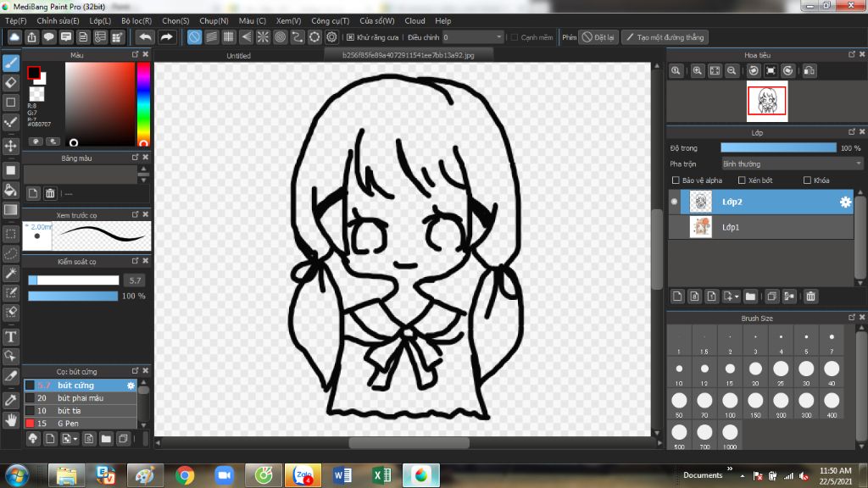
Task: Open the Chỉnh sửa(E) menu
Action: pos(58,20)
